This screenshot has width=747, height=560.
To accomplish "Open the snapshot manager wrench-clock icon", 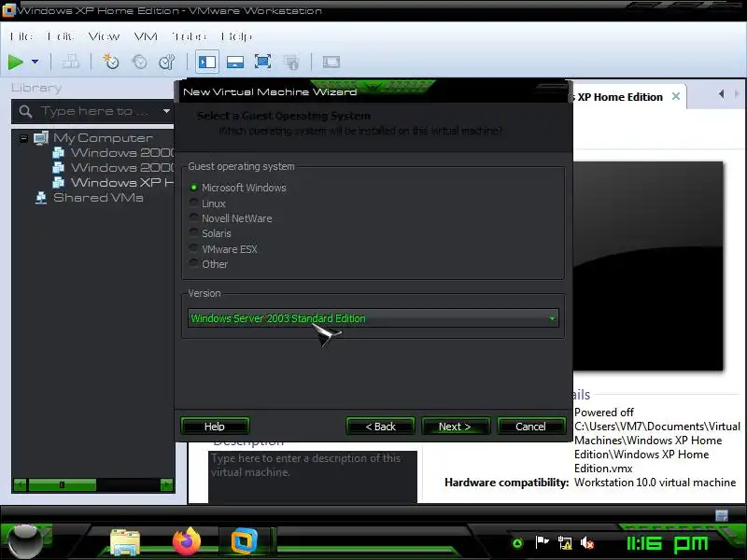I will click(x=167, y=62).
